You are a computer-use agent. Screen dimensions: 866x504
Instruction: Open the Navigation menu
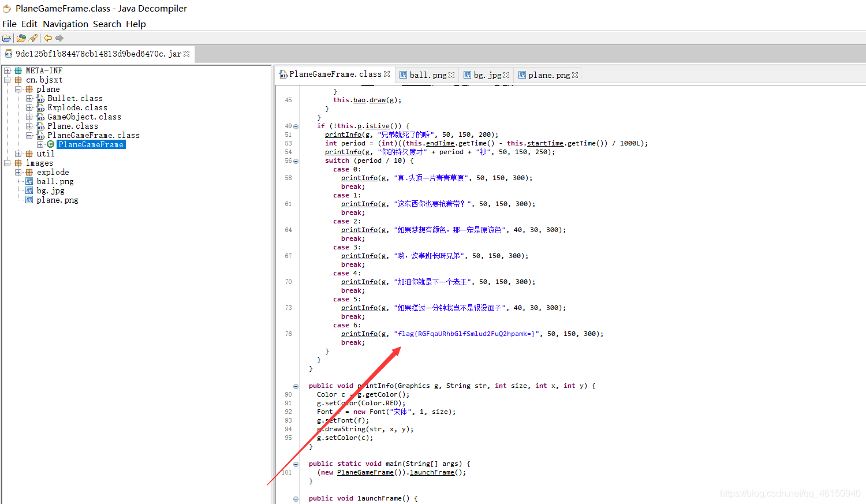(x=65, y=24)
